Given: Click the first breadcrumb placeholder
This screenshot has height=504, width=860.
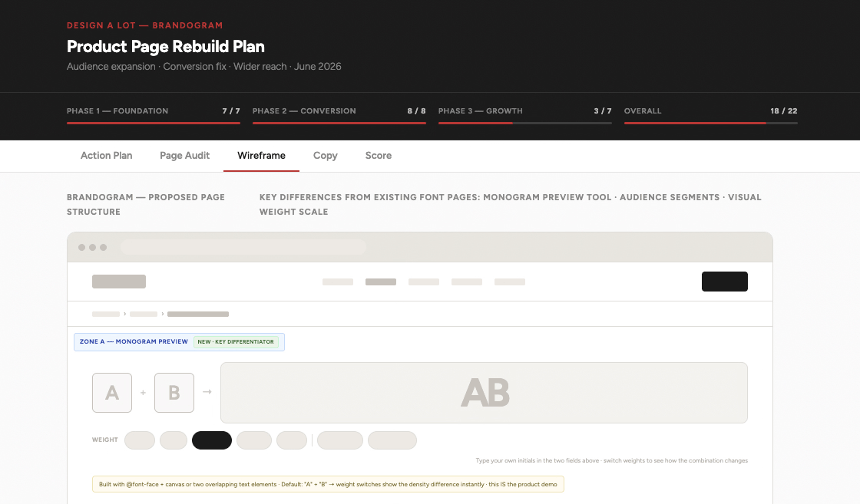Looking at the screenshot, I should [x=106, y=314].
